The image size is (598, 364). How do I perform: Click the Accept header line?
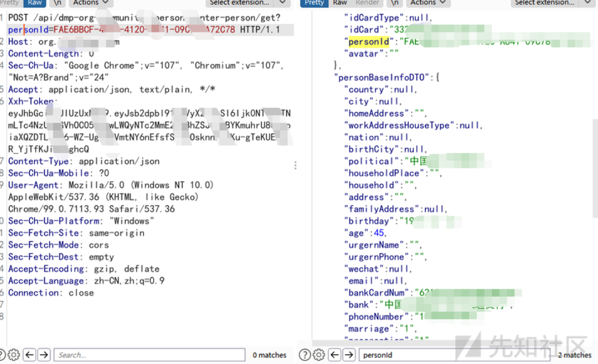pos(112,89)
